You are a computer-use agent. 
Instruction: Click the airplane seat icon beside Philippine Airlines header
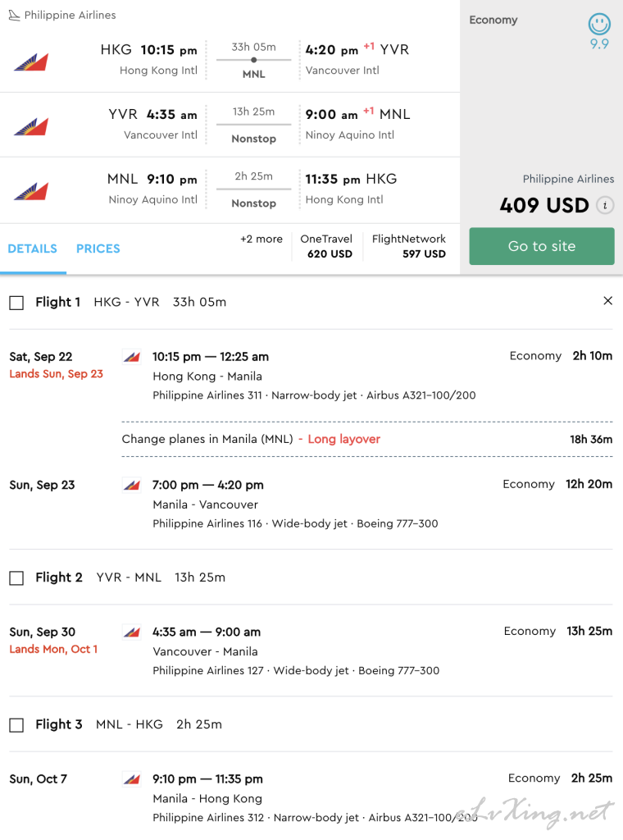pyautogui.click(x=15, y=15)
